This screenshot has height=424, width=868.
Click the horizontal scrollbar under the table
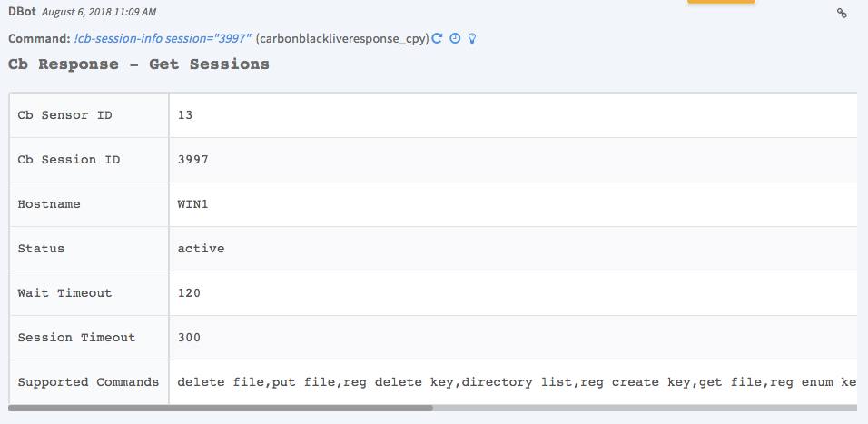pos(221,409)
